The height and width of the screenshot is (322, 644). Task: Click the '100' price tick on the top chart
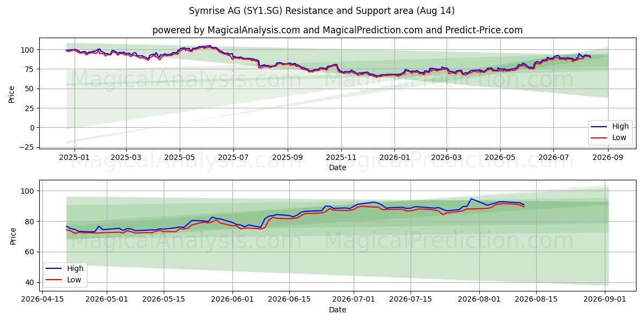point(28,50)
